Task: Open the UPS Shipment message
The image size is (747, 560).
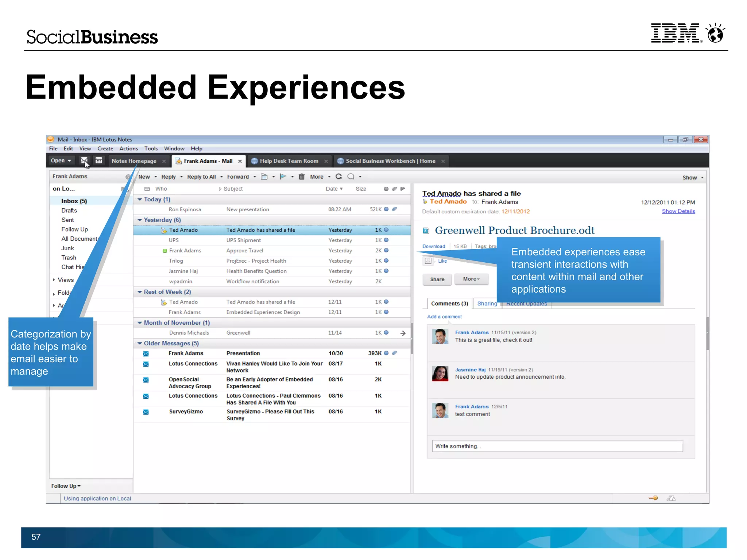Action: [272, 240]
